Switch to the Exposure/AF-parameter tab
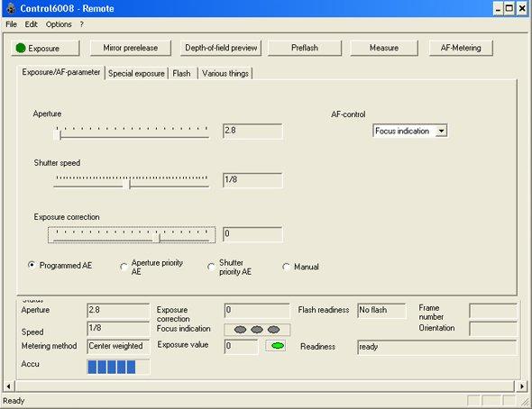The height and width of the screenshot is (409, 532). click(61, 72)
